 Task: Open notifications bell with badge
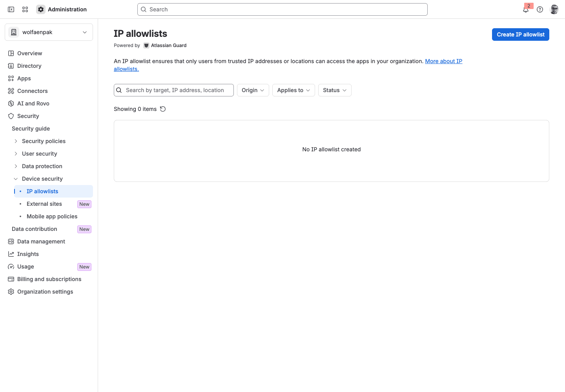[526, 9]
